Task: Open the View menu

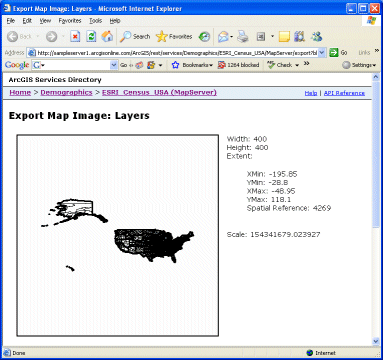Action: point(45,21)
